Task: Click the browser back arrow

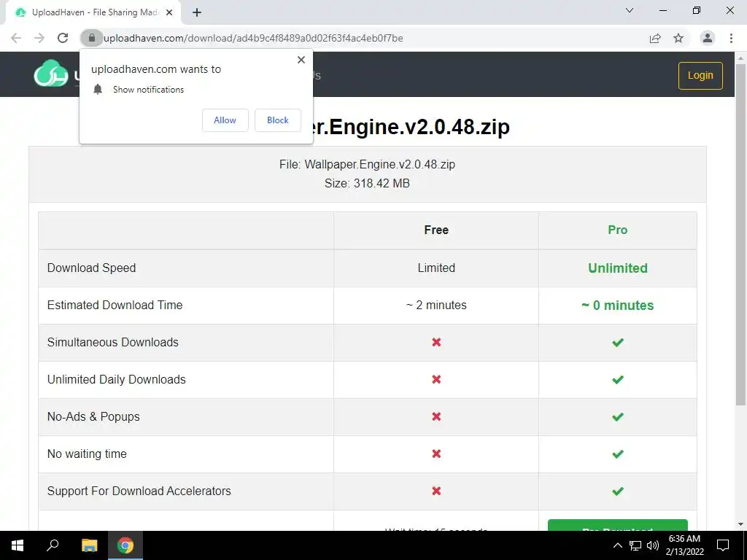Action: (x=16, y=38)
